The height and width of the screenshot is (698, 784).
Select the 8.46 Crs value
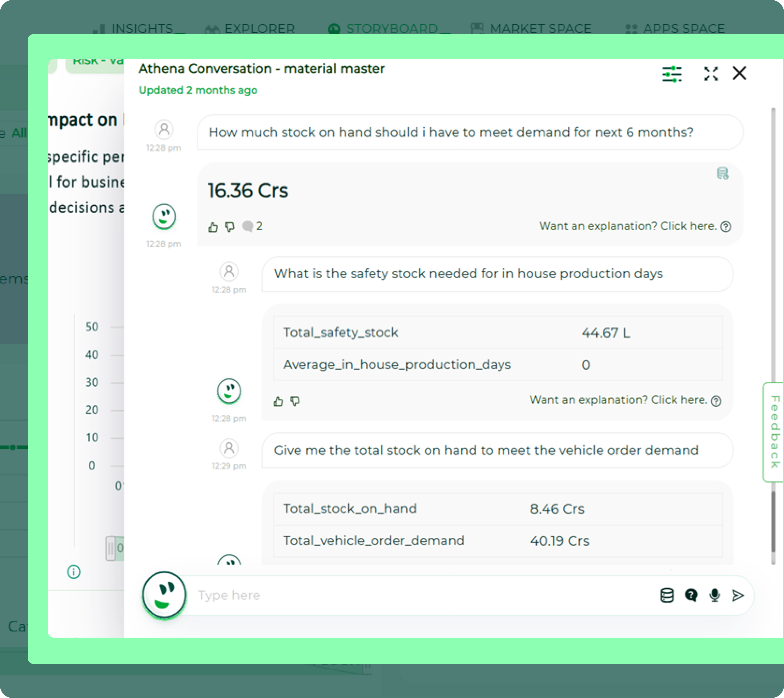pyautogui.click(x=557, y=509)
